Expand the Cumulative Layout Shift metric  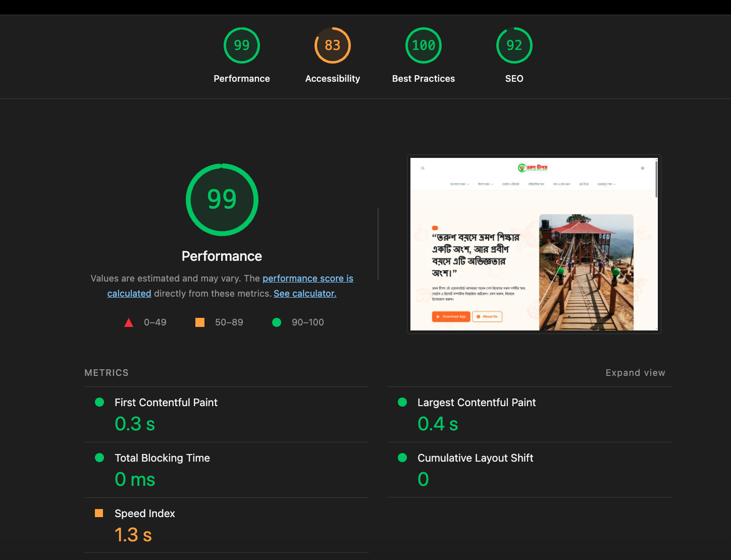coord(475,458)
